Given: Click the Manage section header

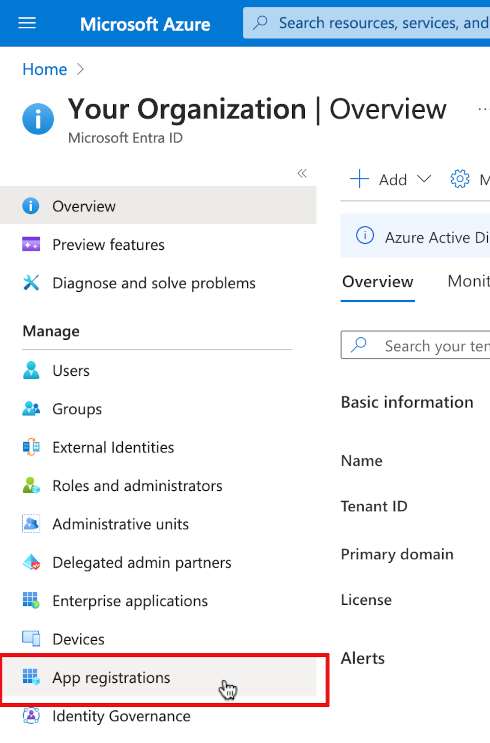Looking at the screenshot, I should tap(51, 331).
